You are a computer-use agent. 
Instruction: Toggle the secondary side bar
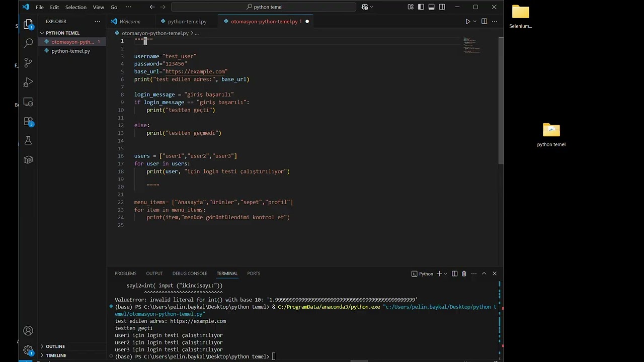[x=442, y=7]
